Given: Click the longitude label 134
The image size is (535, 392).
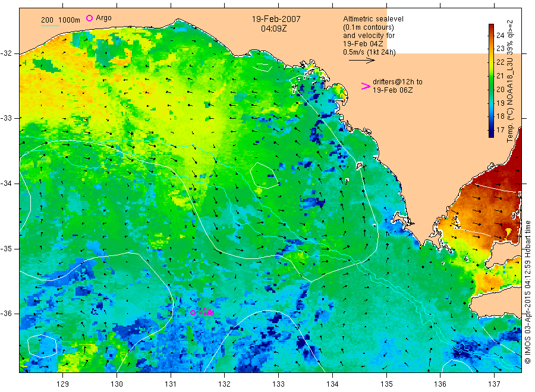Looking at the screenshot, I should coord(332,384).
